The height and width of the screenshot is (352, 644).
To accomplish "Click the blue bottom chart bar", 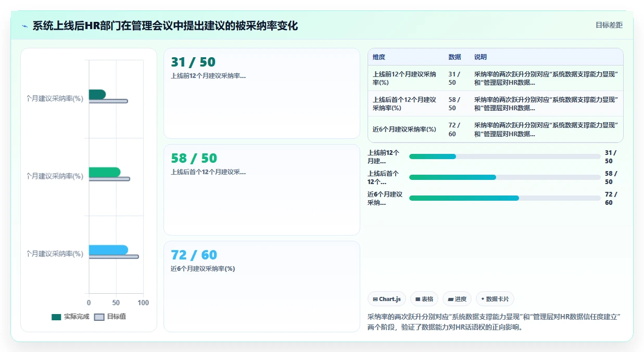I will [108, 250].
